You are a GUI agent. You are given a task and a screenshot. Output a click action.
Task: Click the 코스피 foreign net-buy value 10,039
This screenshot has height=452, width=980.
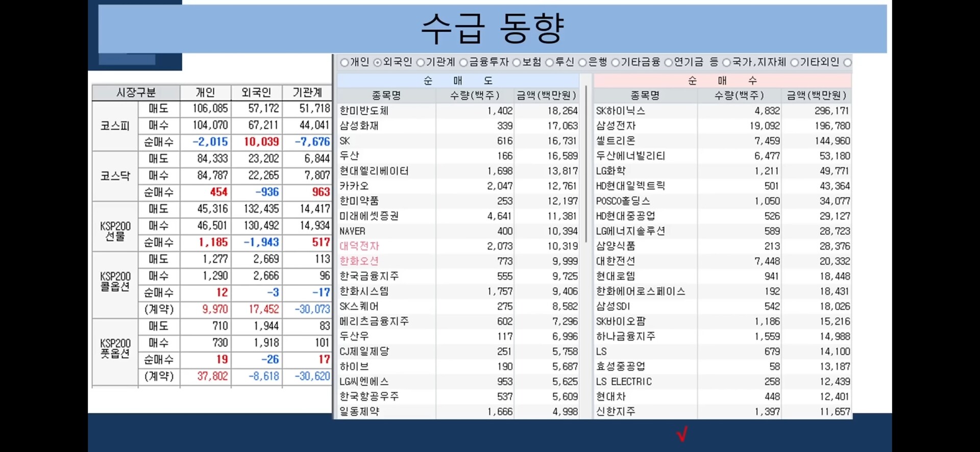click(x=261, y=142)
